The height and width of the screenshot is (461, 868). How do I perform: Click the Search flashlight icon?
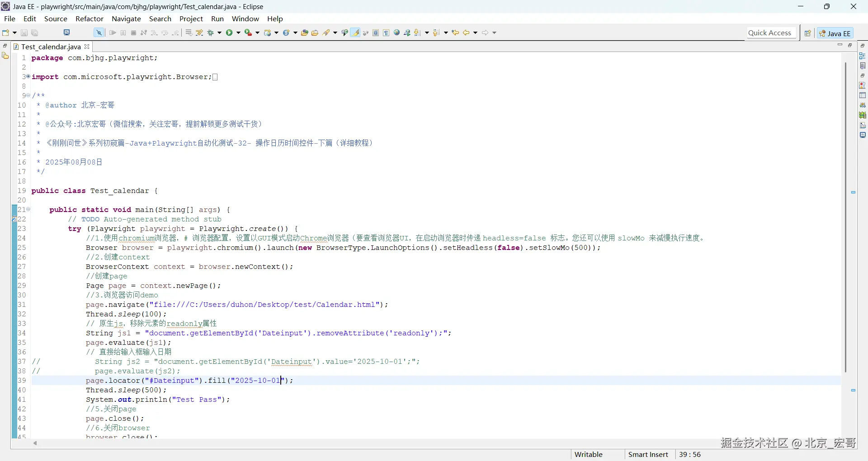pos(326,33)
